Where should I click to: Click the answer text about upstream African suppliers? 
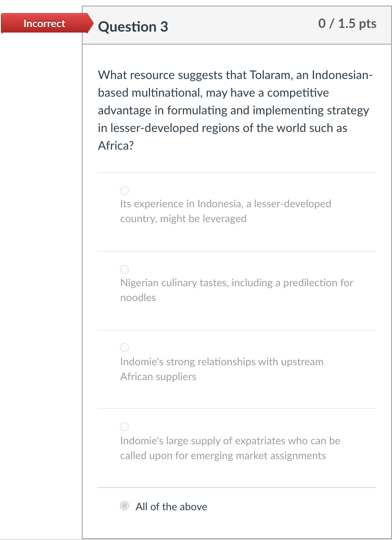[x=222, y=369]
